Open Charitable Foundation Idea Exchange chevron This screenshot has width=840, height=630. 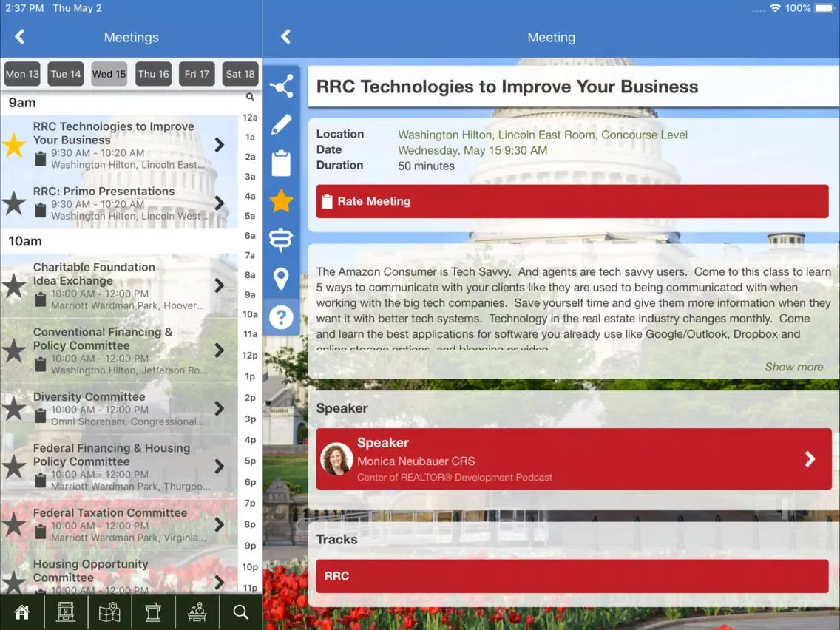pos(219,285)
